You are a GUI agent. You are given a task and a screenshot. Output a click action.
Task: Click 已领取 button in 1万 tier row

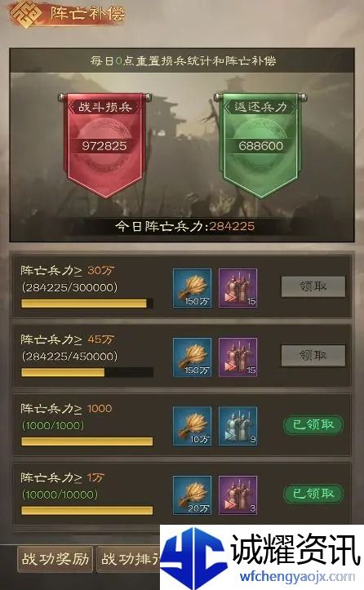(x=313, y=494)
